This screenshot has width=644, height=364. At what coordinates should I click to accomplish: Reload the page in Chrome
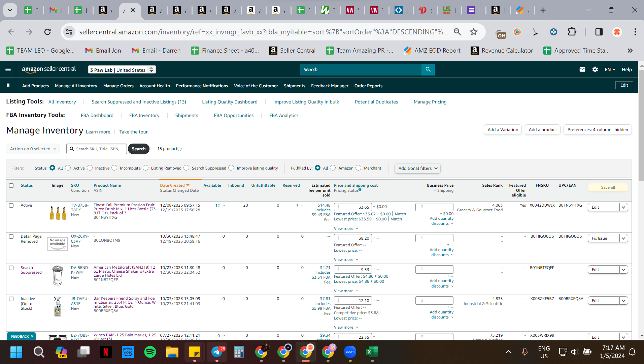(47, 32)
